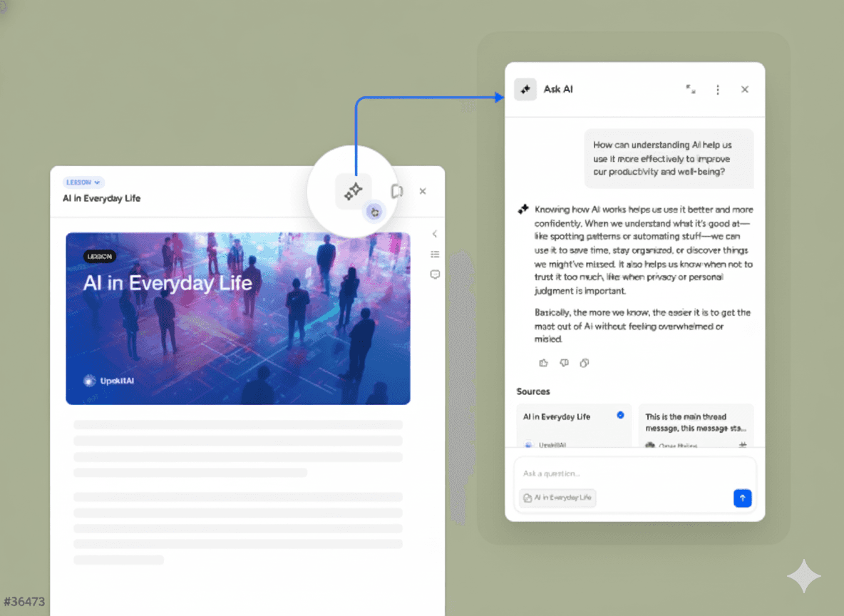Viewport: 844px width, 616px height.
Task: Collapse the lesson side panel chevron
Action: click(x=435, y=234)
